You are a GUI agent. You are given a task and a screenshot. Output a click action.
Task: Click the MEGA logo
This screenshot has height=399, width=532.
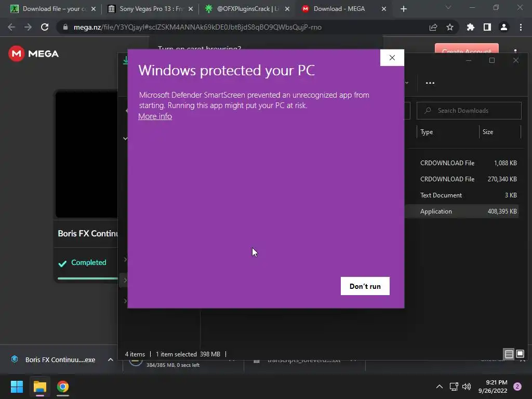pyautogui.click(x=34, y=54)
